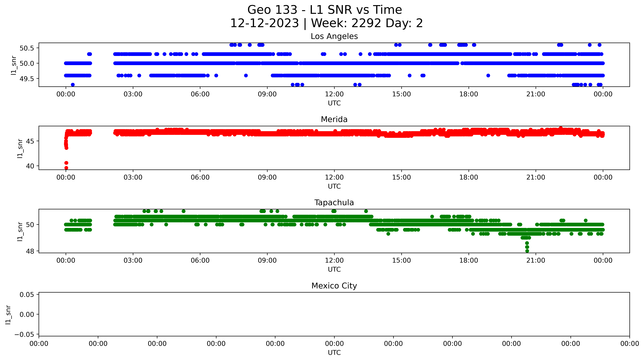Select the subtitle '12-12-2023 | Week: 2292 Day: 2'
The width and height of the screenshot is (644, 361).
pyautogui.click(x=326, y=23)
